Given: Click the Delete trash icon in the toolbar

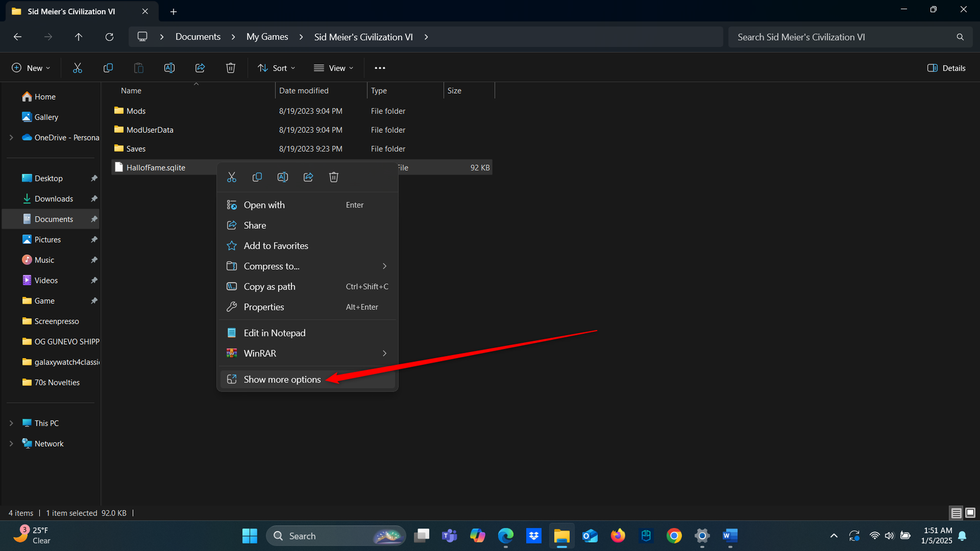Looking at the screenshot, I should point(230,68).
